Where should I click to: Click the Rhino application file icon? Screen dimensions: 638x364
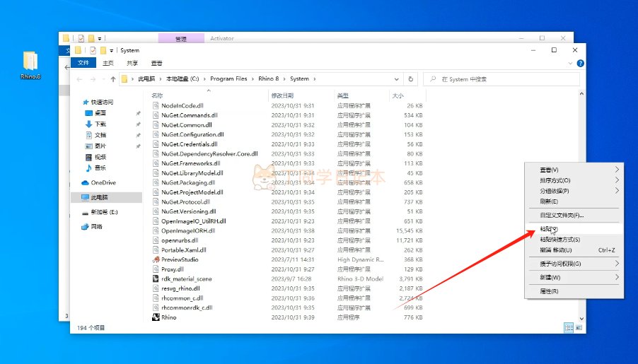(x=156, y=317)
